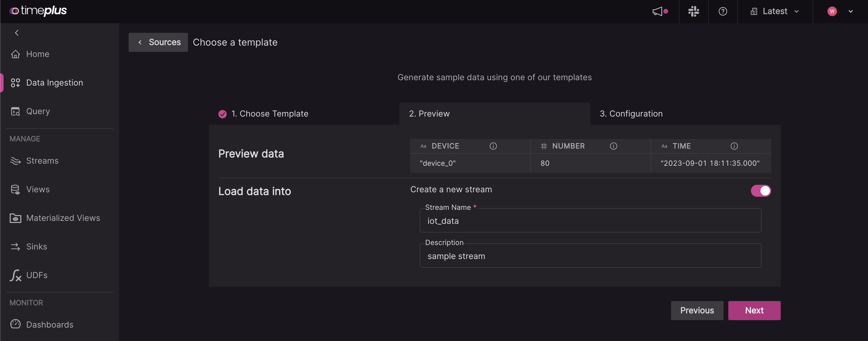
Task: Click the Description input field
Action: (590, 256)
